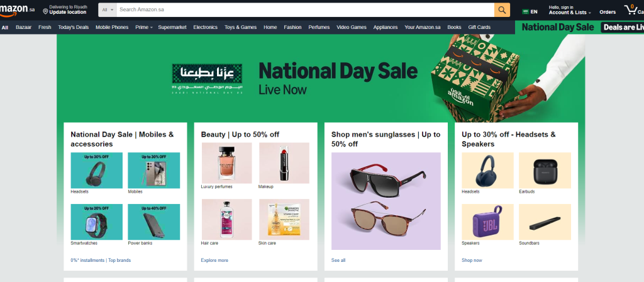This screenshot has height=282, width=644.
Task: Select the Saudi flag language icon
Action: [x=526, y=11]
